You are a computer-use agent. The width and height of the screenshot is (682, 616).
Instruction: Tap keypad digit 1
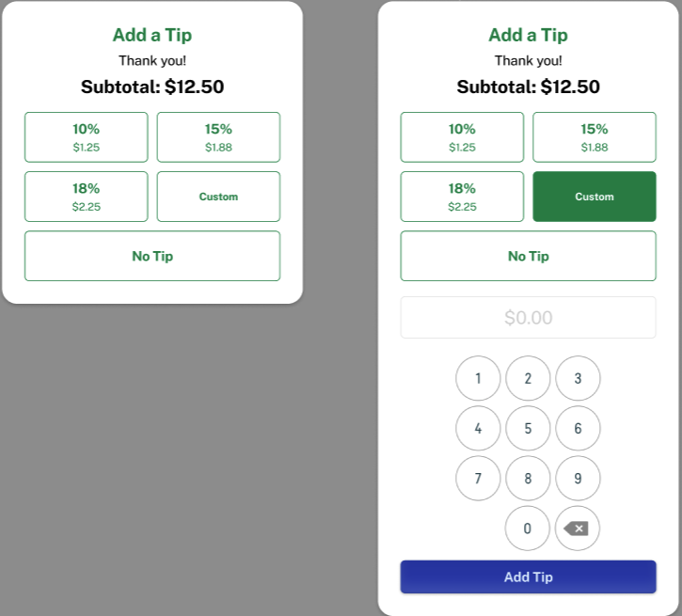478,378
